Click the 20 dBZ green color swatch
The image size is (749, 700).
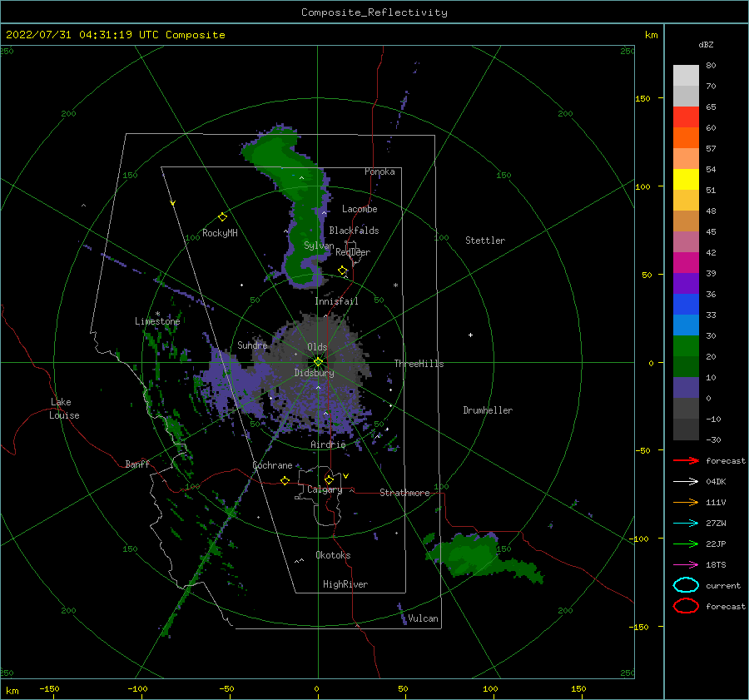pyautogui.click(x=686, y=346)
